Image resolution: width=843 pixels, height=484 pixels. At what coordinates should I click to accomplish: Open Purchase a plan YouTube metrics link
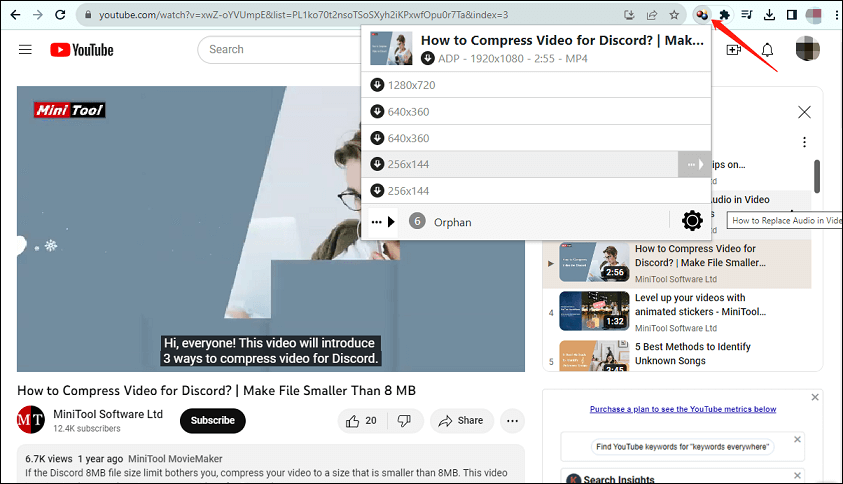(683, 409)
